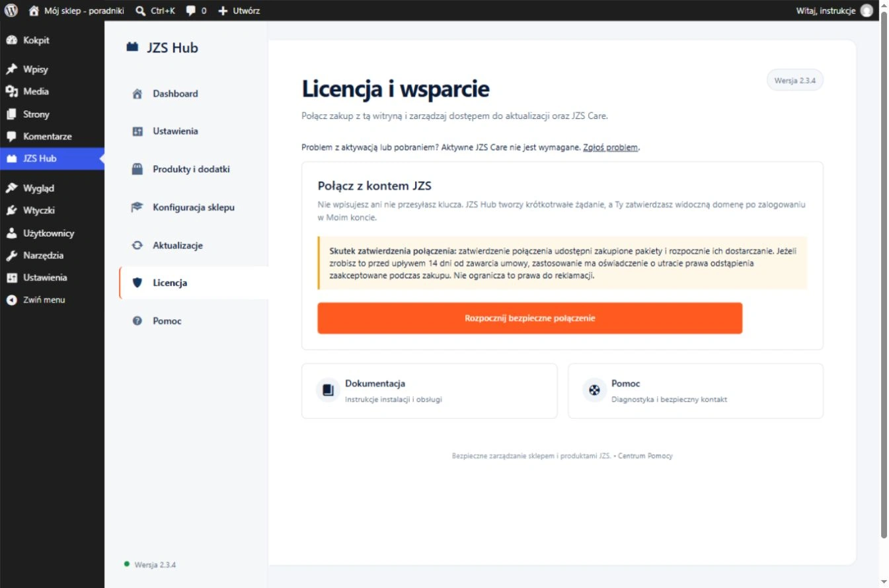This screenshot has height=588, width=889.
Task: Select JZS Hub in admin menu
Action: click(52, 159)
